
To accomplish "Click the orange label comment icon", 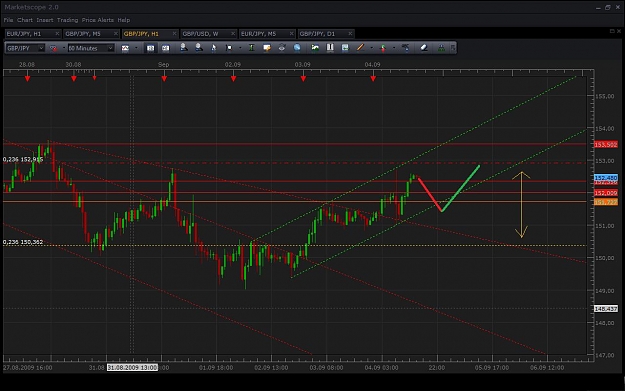I will coord(267,48).
